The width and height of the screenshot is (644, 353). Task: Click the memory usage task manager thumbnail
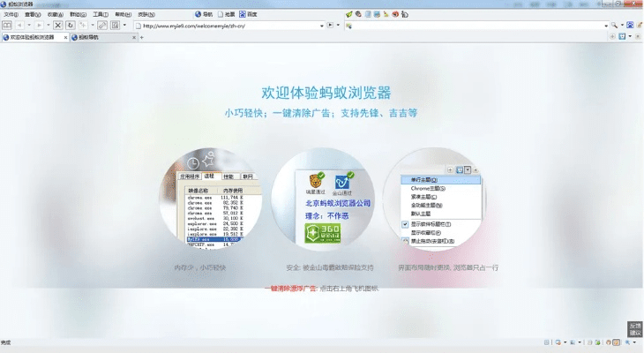click(211, 199)
